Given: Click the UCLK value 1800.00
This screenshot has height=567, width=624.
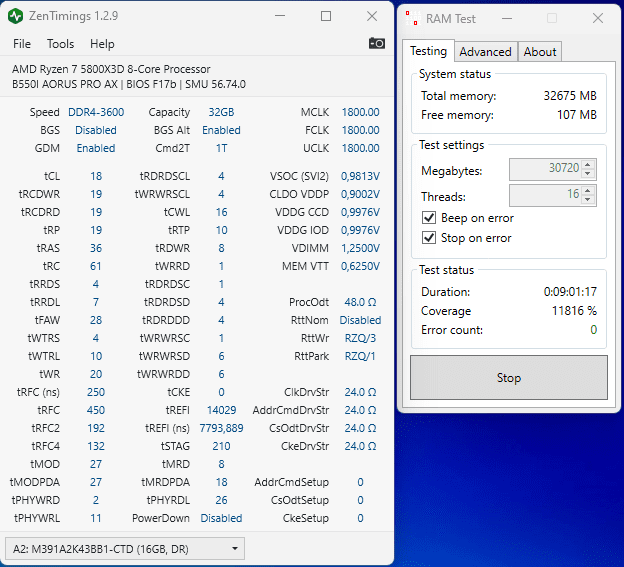Looking at the screenshot, I should (x=360, y=148).
